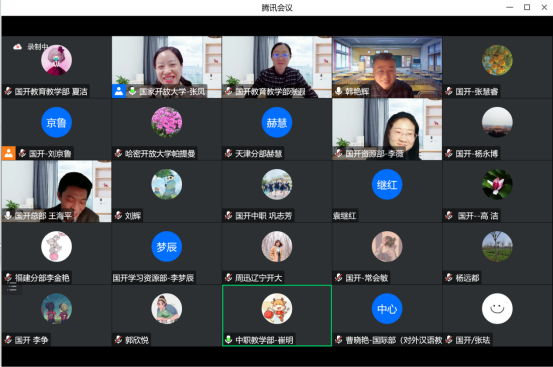Click muted mic icon beside 刘辉
The image size is (553, 367).
118,215
